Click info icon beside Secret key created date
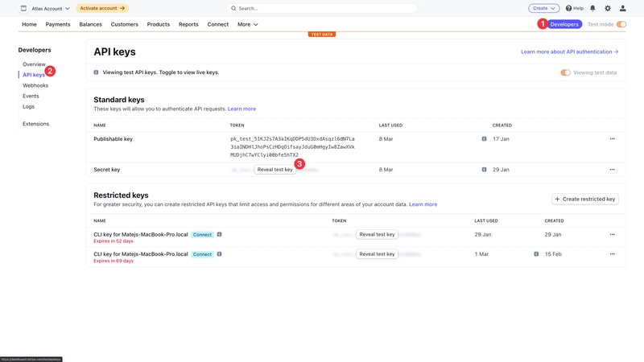Image resolution: width=644 pixels, height=362 pixels. [x=485, y=170]
